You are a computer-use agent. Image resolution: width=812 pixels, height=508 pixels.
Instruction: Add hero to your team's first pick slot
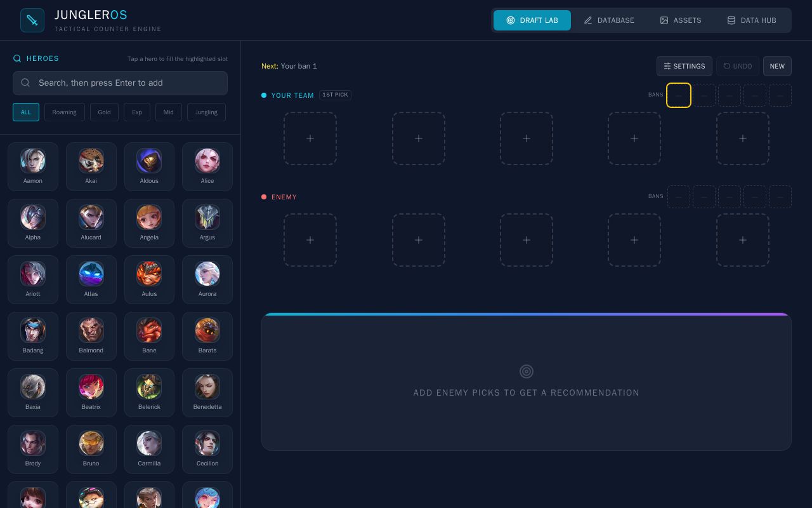[310, 138]
